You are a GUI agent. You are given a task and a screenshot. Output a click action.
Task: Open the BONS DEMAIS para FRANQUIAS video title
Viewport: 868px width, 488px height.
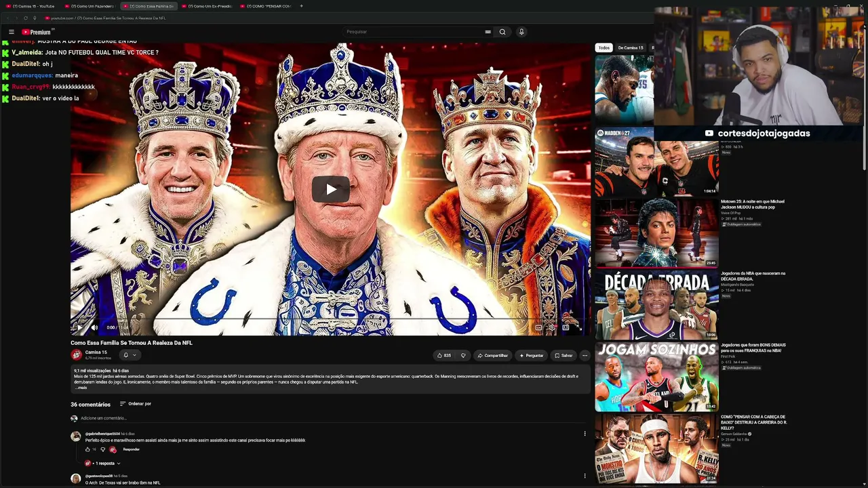(753, 348)
